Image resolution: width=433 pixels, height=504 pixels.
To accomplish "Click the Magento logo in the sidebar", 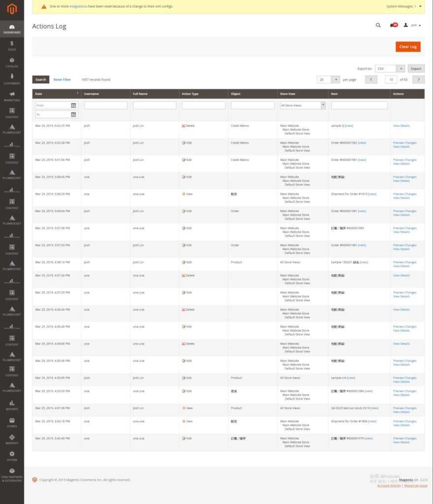I will coord(12,8).
